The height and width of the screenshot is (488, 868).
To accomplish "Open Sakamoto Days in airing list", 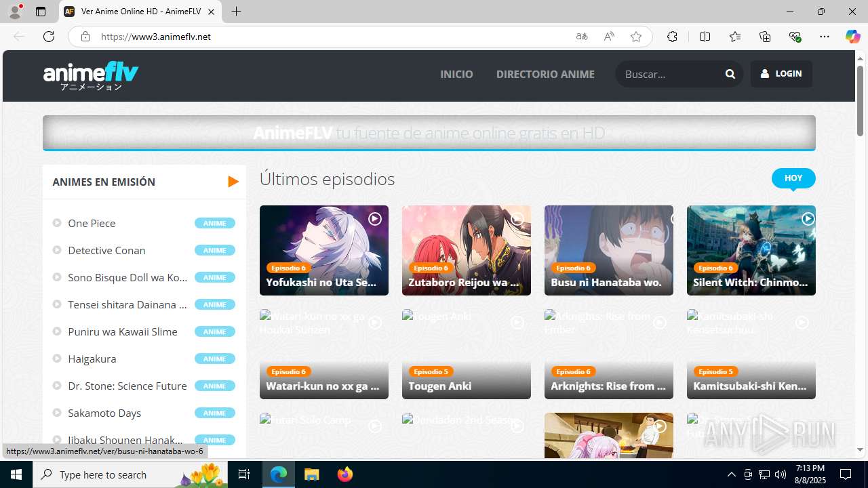I will (104, 413).
